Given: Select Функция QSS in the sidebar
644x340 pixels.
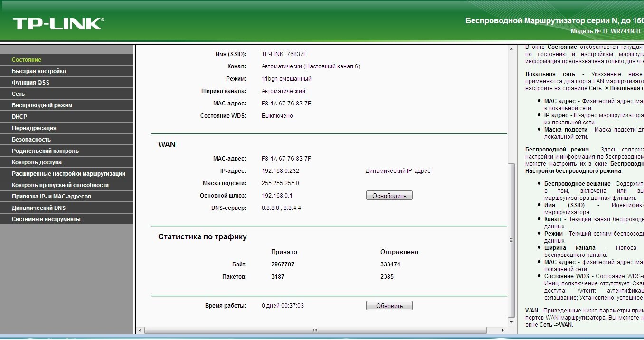Looking at the screenshot, I should click(30, 83).
